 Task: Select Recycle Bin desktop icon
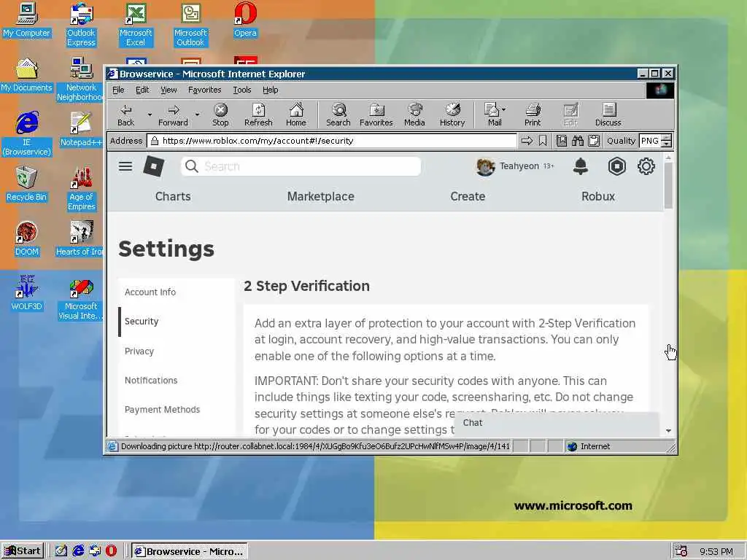(27, 184)
